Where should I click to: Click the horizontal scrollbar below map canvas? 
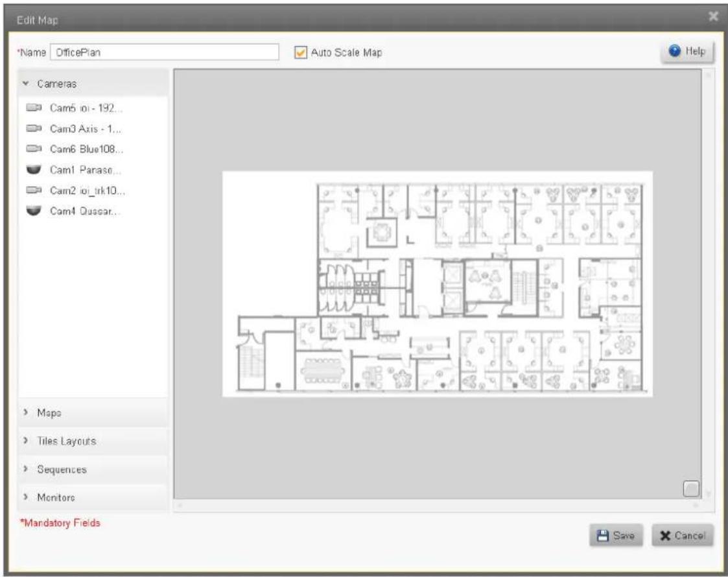pyautogui.click(x=438, y=505)
